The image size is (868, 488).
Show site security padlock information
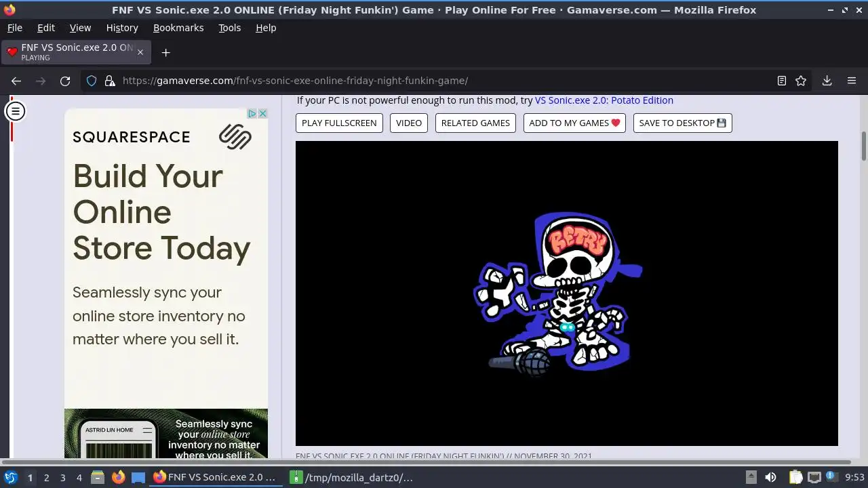click(110, 81)
